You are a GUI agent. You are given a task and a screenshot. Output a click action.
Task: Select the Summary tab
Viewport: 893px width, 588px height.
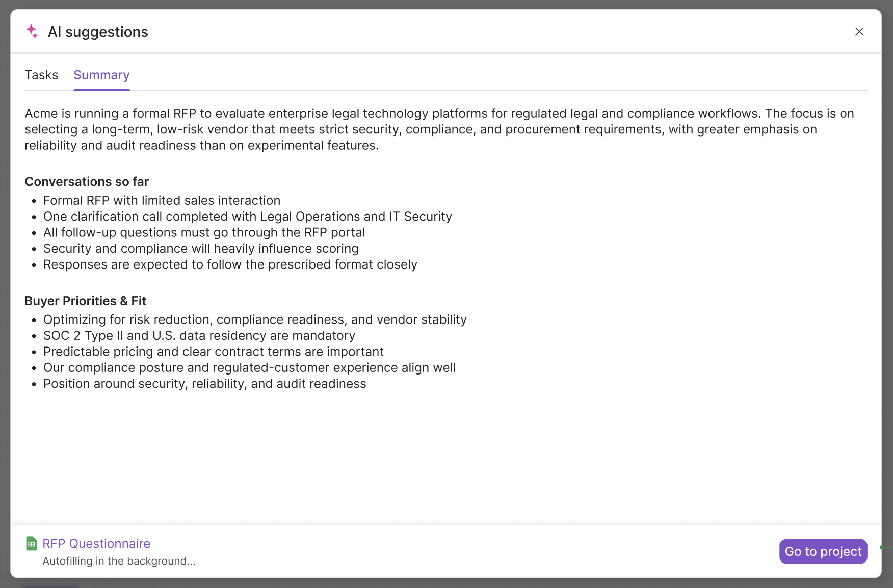(x=101, y=75)
